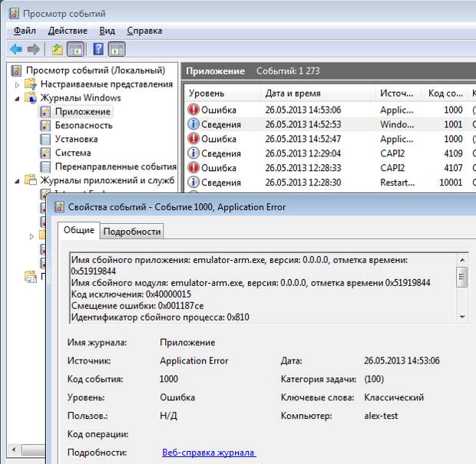Click the error icon for 14:52:47 event
476x464 pixels.
pos(193,139)
